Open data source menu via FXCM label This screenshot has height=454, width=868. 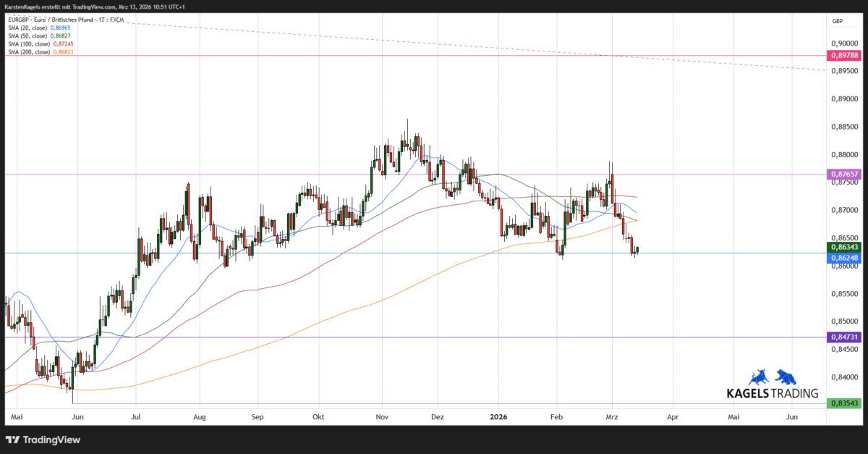pyautogui.click(x=116, y=20)
